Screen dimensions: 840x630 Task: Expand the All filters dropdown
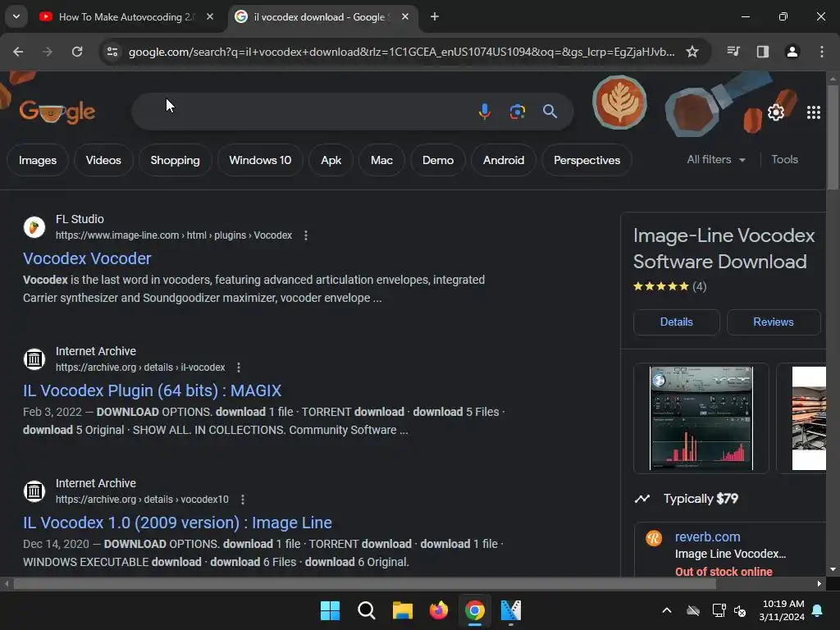tap(715, 160)
